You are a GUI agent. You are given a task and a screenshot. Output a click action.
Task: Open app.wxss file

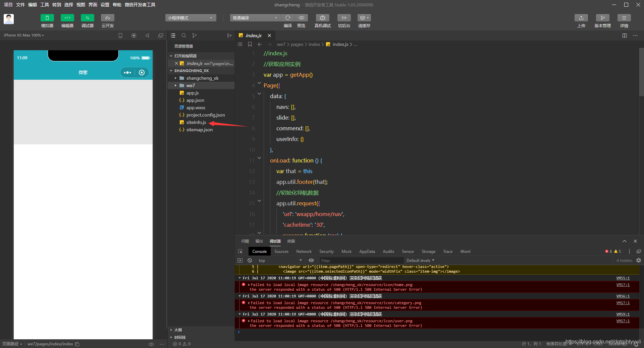click(x=196, y=108)
